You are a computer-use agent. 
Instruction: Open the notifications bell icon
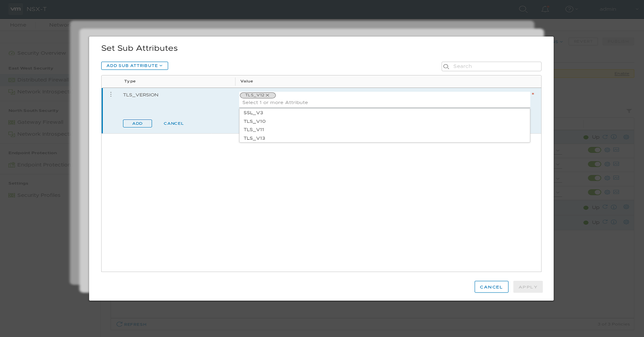tap(545, 9)
